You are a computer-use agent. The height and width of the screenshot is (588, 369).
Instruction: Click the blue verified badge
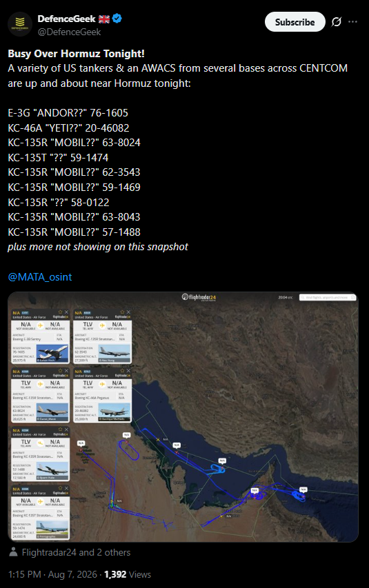pos(117,19)
